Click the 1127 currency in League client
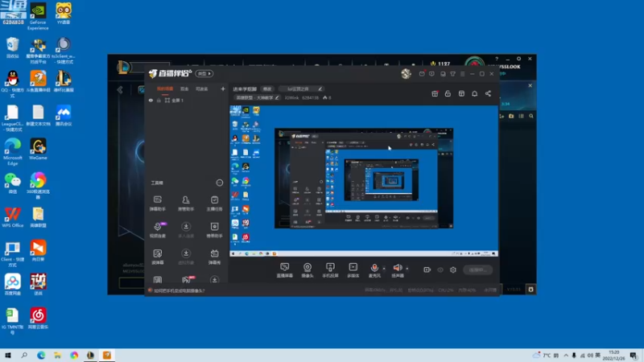Image resolution: width=644 pixels, height=362 pixels. (440, 64)
